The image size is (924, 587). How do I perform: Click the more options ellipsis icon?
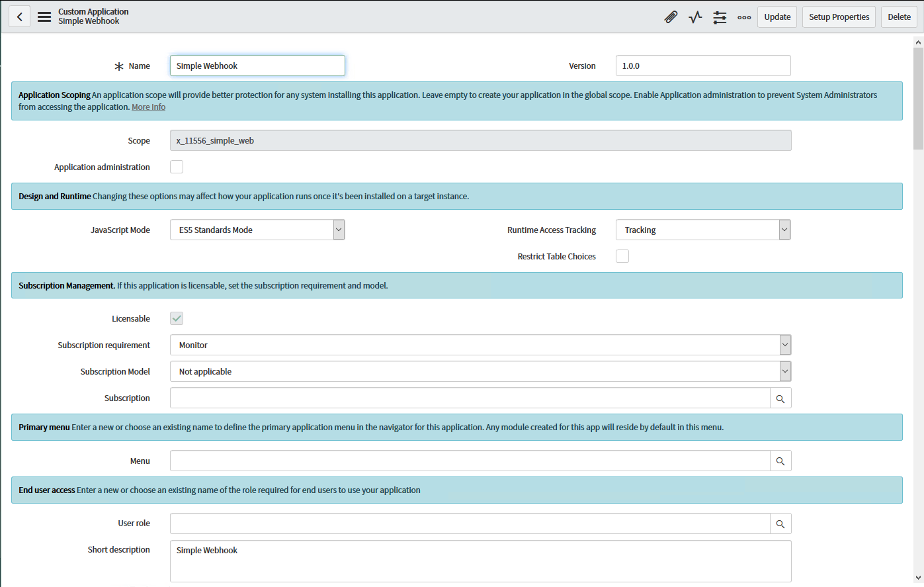point(744,17)
